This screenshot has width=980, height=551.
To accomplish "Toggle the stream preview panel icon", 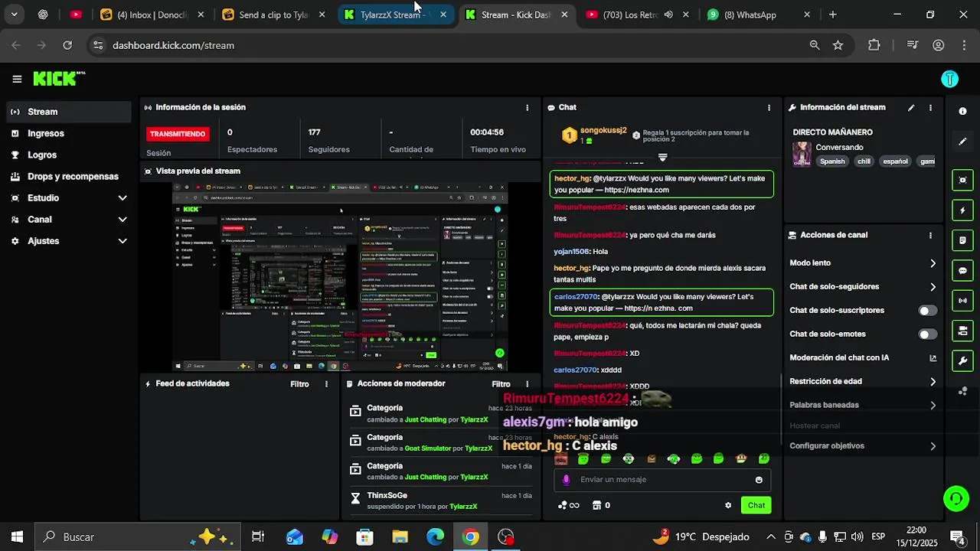I will point(962,181).
